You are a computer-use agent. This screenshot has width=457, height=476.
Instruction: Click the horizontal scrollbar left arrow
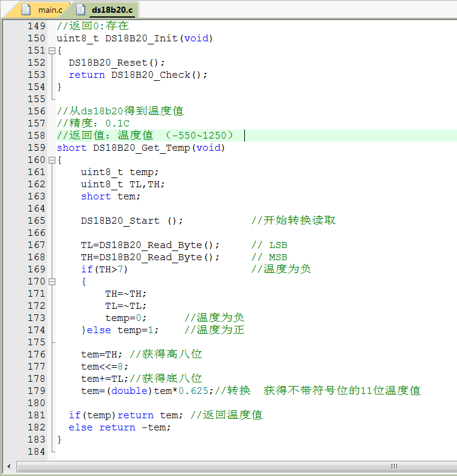click(x=9, y=466)
